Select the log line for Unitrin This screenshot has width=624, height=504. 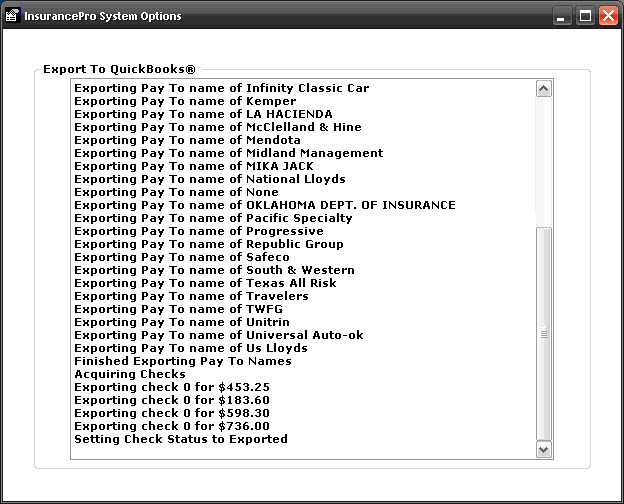(182, 322)
